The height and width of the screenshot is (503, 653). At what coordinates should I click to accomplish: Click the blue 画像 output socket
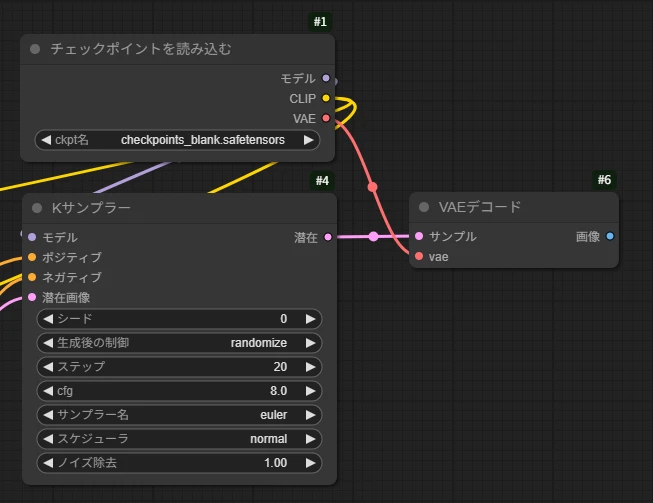[610, 237]
